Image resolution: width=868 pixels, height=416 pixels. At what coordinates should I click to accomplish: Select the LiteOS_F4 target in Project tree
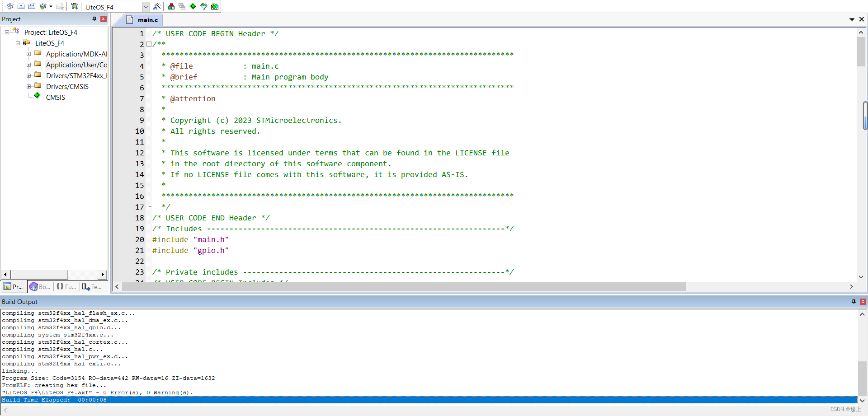tap(50, 43)
